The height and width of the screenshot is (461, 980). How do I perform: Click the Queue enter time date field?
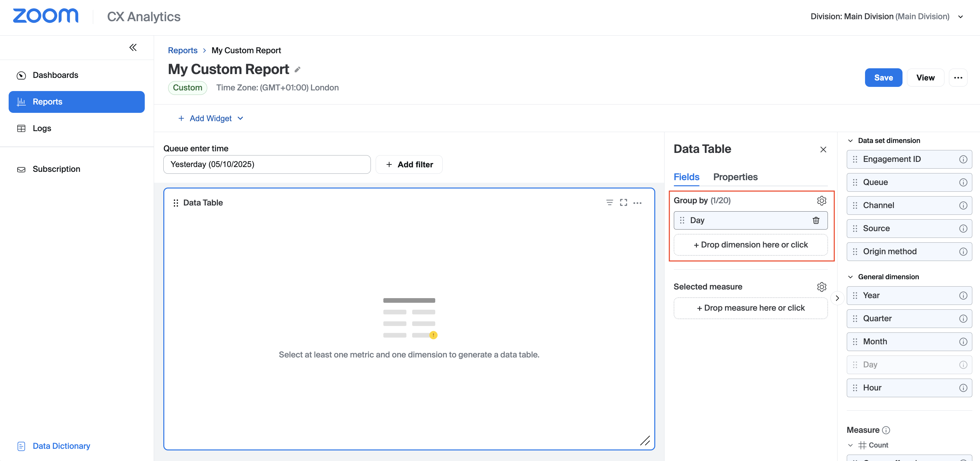(267, 164)
